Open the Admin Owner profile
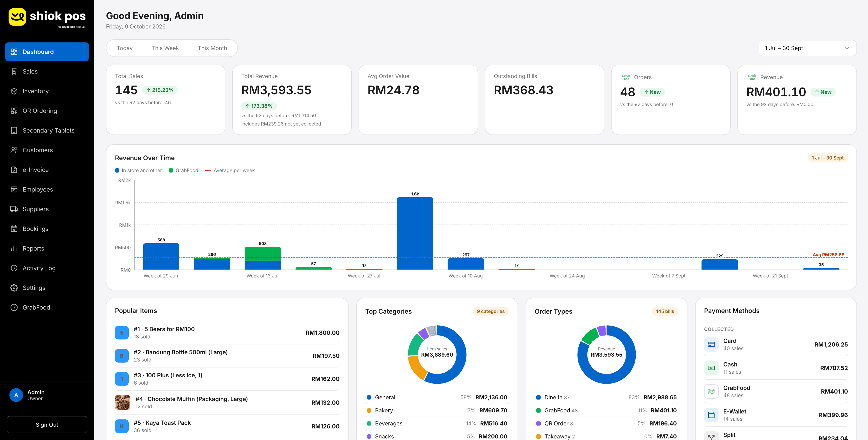 coord(47,395)
